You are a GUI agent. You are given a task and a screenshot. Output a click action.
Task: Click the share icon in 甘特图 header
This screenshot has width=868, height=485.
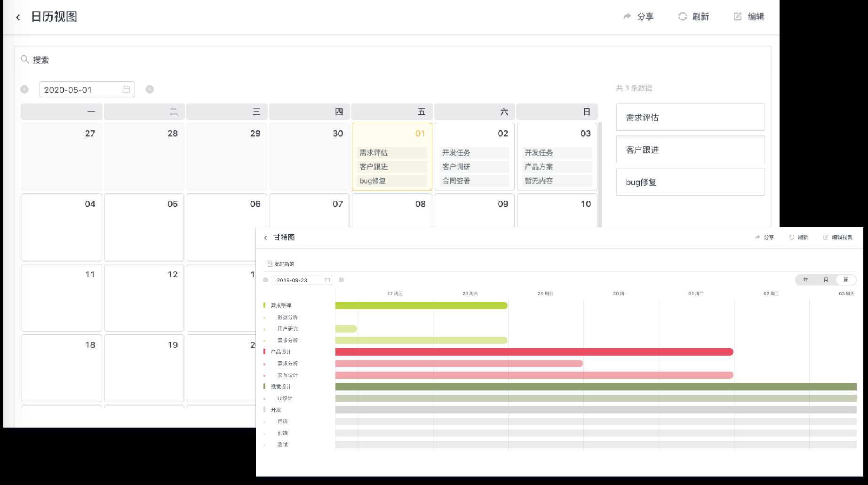point(757,237)
